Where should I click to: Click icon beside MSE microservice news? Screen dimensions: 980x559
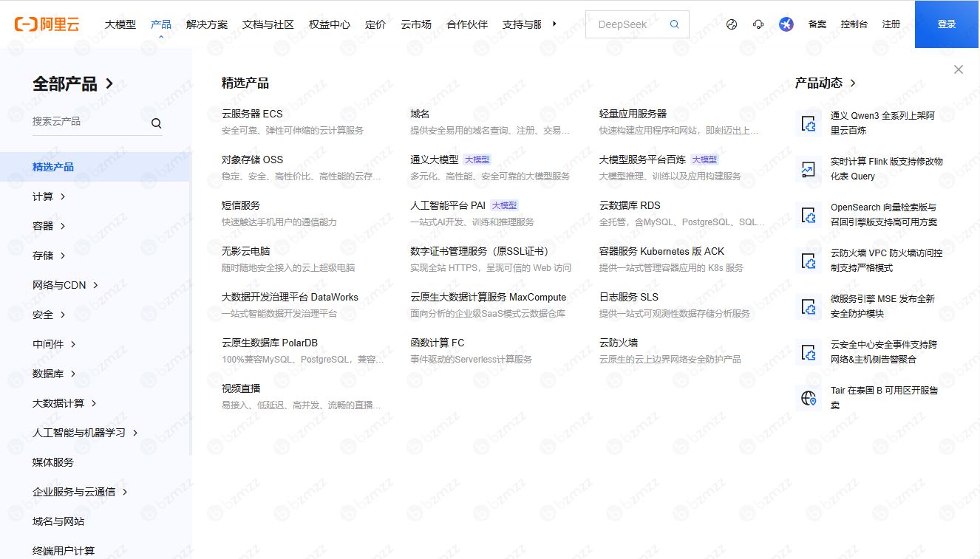click(x=809, y=306)
